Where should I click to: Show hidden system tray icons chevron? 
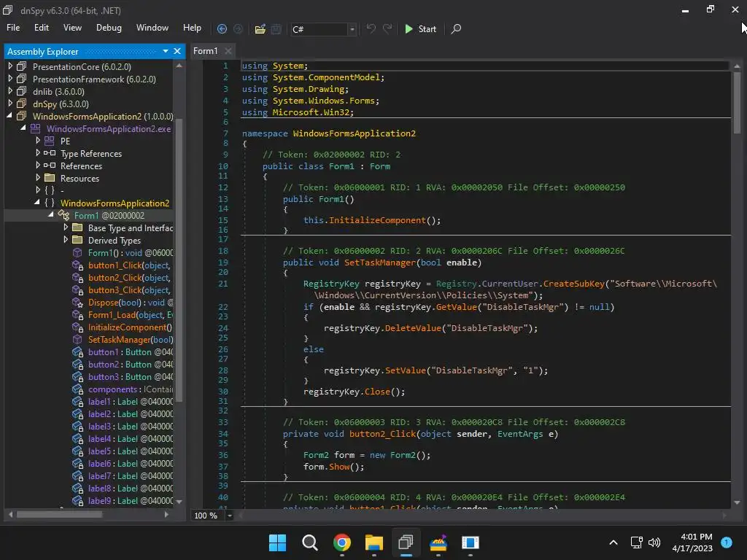coord(614,542)
